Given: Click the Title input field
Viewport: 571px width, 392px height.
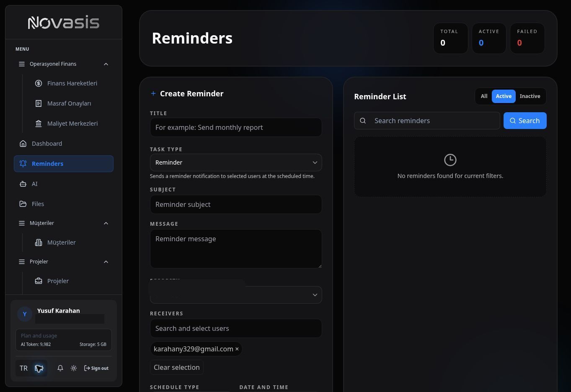Looking at the screenshot, I should tap(236, 127).
